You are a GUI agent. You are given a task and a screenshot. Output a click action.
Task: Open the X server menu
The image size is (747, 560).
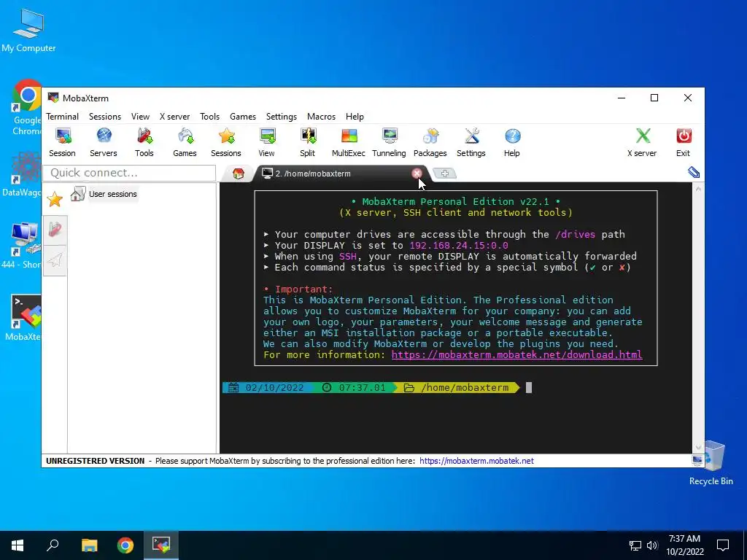point(175,117)
